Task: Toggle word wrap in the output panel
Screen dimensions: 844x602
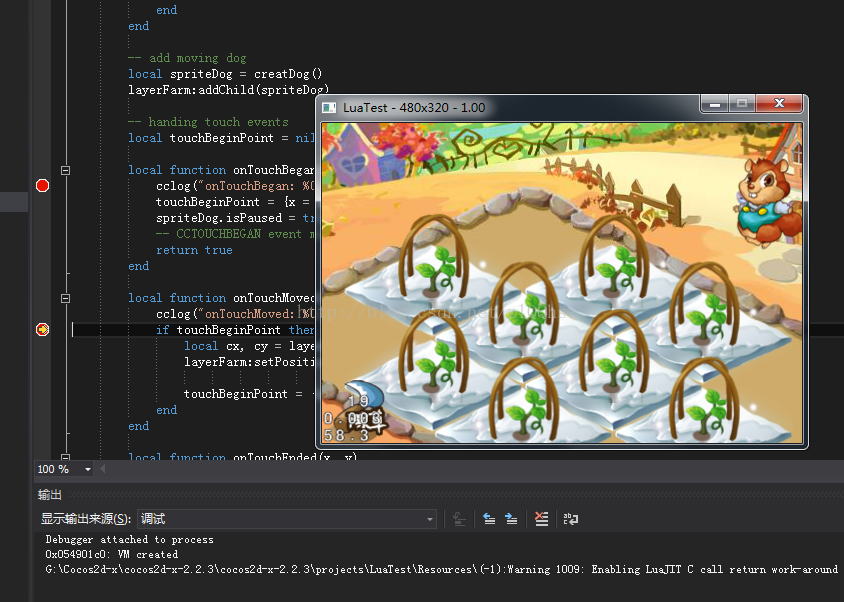Action: [x=571, y=519]
